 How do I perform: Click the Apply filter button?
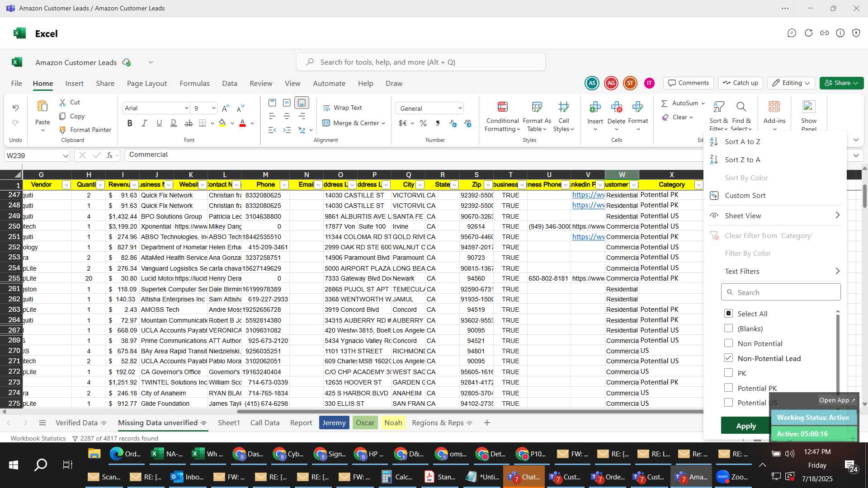pos(745,426)
